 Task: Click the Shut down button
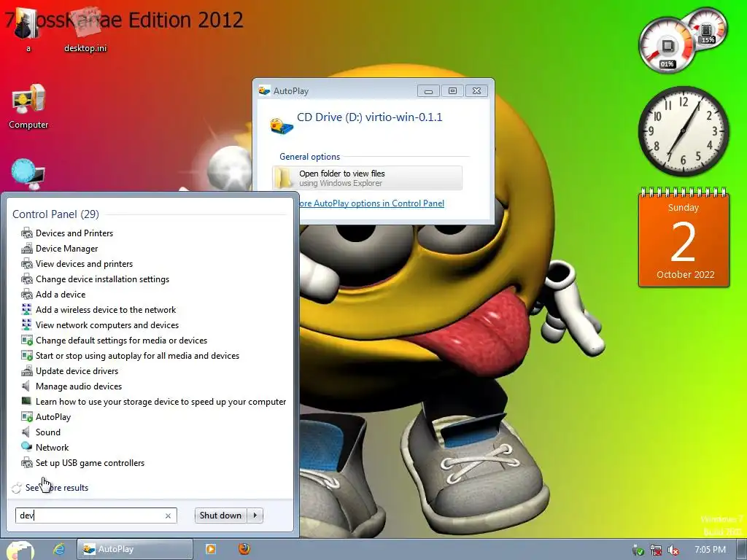(220, 516)
